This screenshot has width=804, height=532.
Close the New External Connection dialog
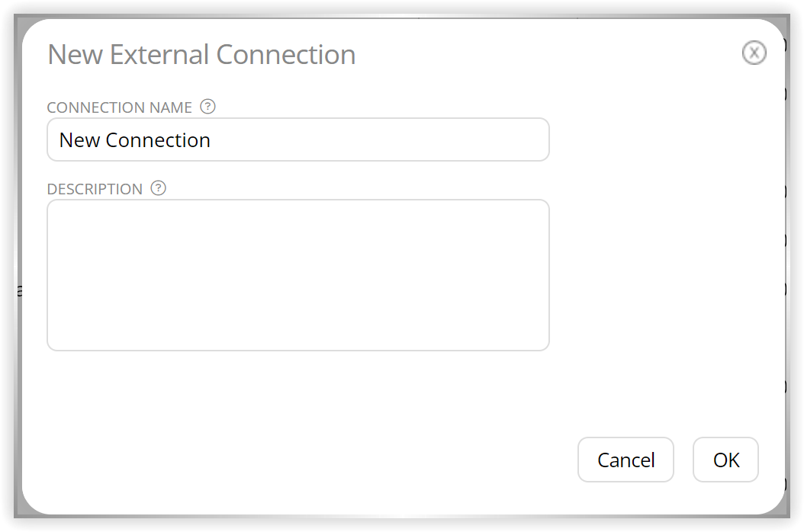click(x=754, y=53)
